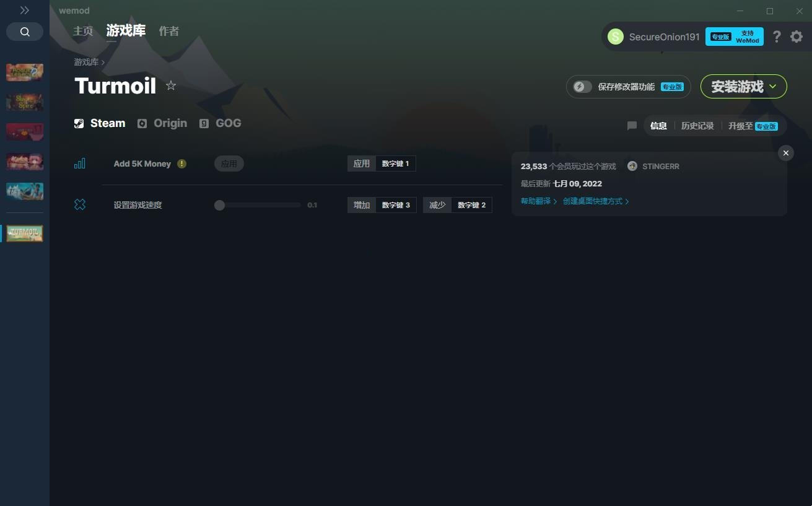
Task: Click Add 5K Money label
Action: click(x=142, y=164)
